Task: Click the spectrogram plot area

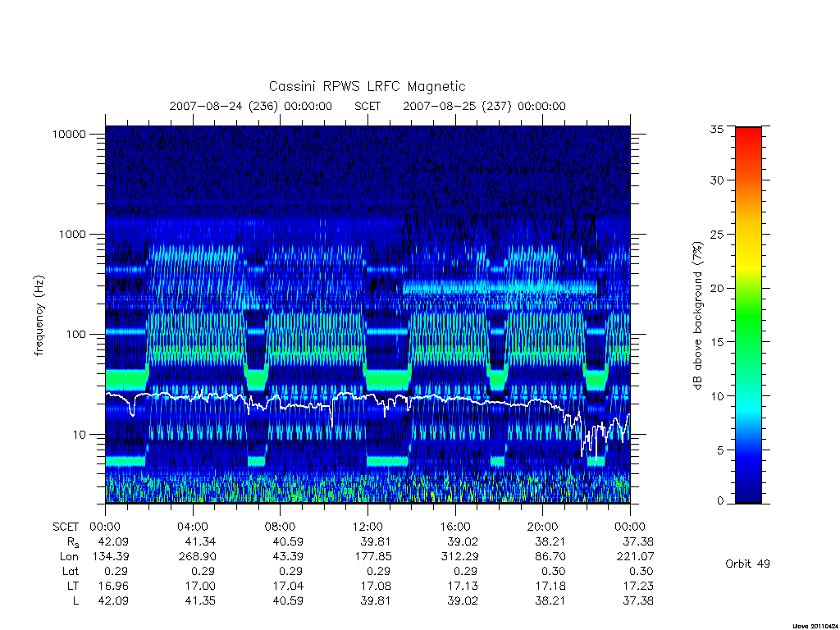Action: (x=367, y=314)
